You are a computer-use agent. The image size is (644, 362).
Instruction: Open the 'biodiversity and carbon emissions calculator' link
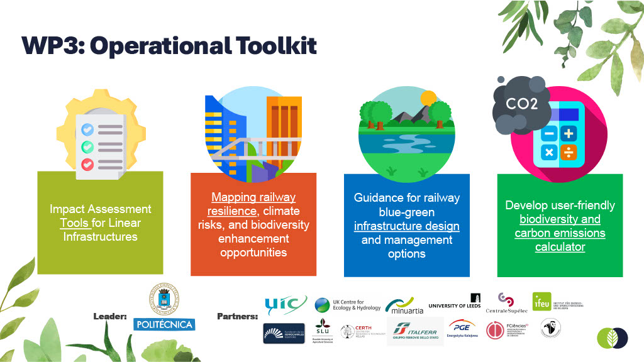point(560,233)
